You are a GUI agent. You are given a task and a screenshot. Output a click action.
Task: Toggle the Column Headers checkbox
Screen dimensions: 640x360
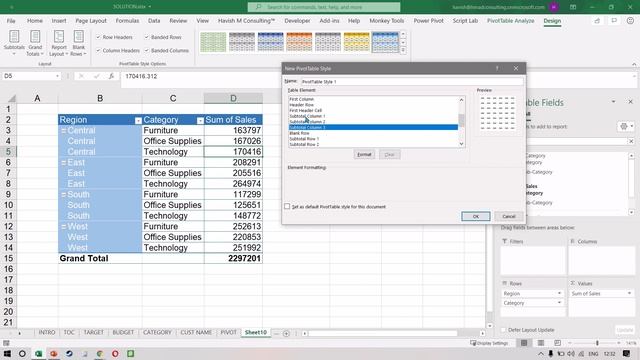[x=98, y=51]
